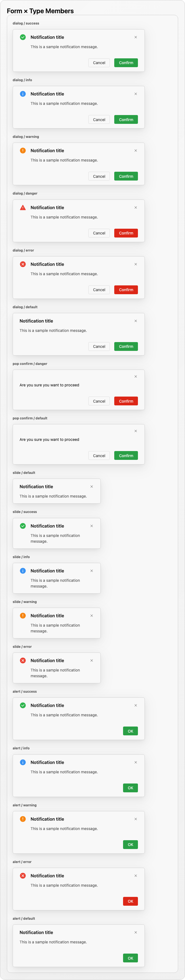Confirm the pop confirm / default popup
Screen dimensions: 185x980
click(126, 455)
